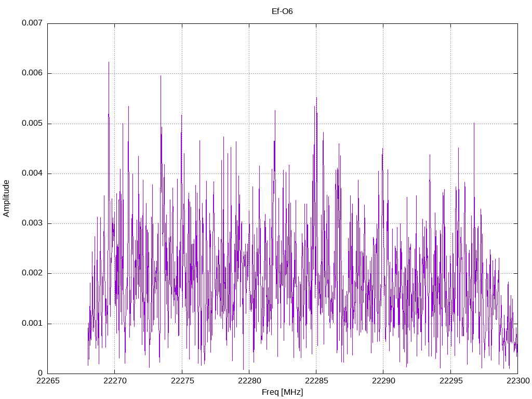
Task: Click the Freq [MHz] axis label
Action: [x=282, y=392]
